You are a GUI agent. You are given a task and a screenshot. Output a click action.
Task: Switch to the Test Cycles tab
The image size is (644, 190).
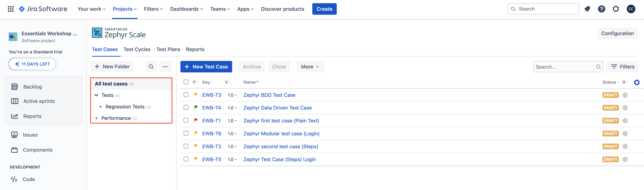coord(137,49)
